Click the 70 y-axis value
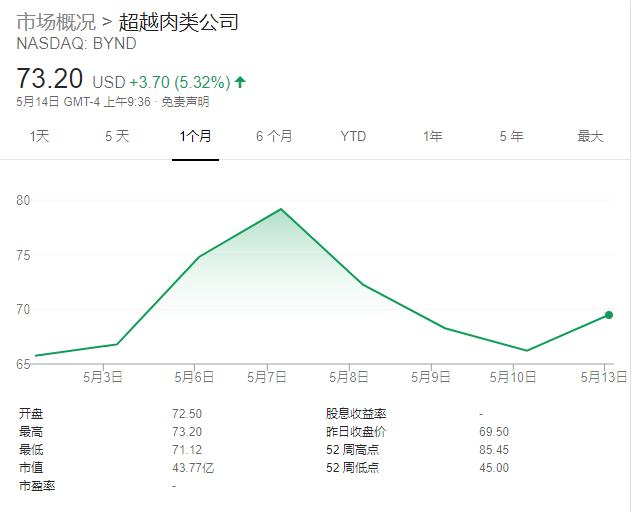The width and height of the screenshot is (643, 512). (23, 309)
